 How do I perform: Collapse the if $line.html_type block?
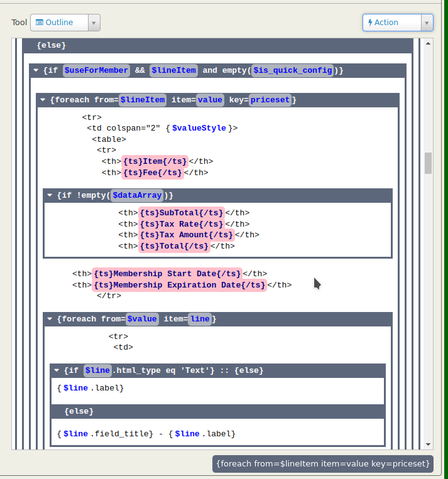57,370
